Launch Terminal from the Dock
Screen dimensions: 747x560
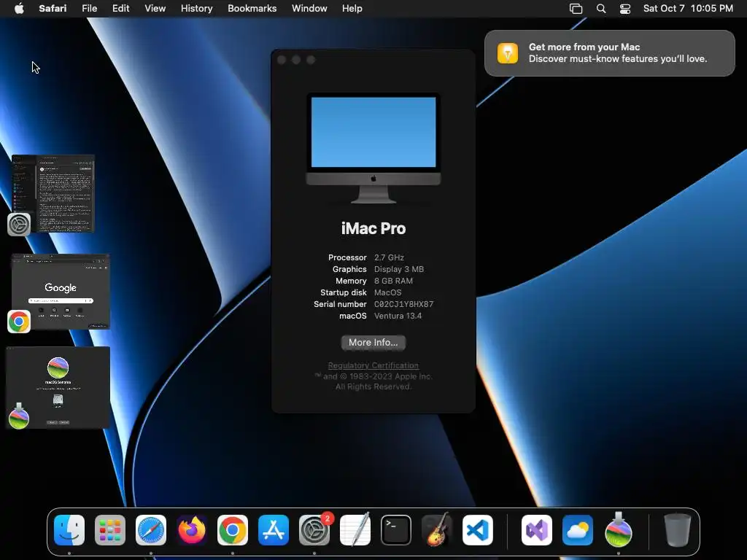(396, 530)
